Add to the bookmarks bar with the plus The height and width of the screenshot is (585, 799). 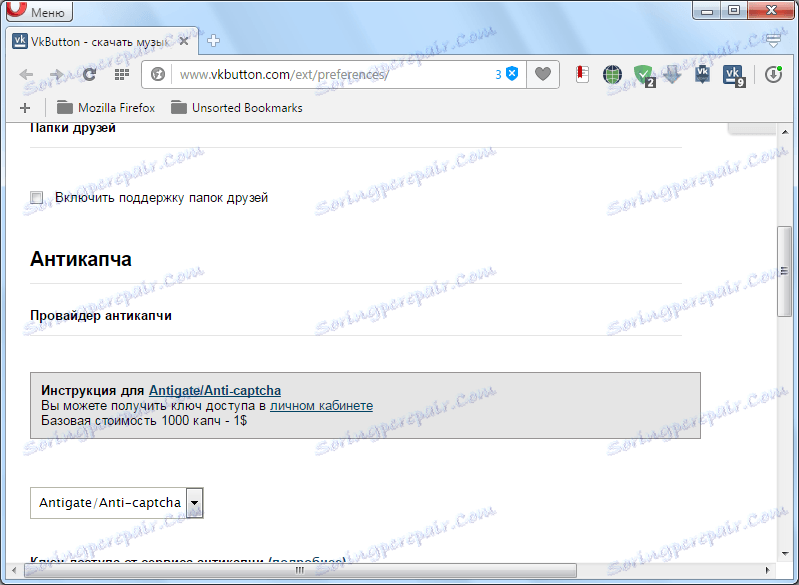[x=25, y=108]
